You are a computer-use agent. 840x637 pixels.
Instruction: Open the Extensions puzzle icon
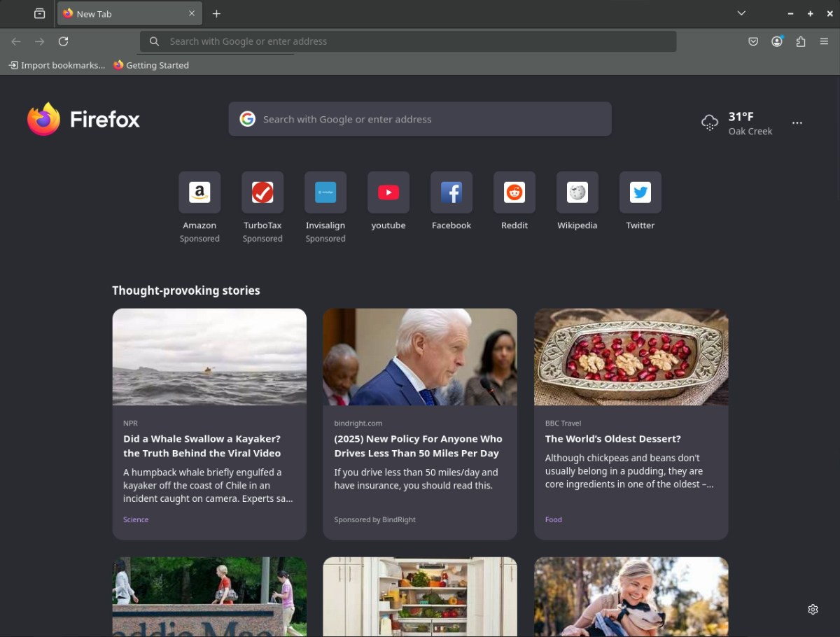(801, 41)
